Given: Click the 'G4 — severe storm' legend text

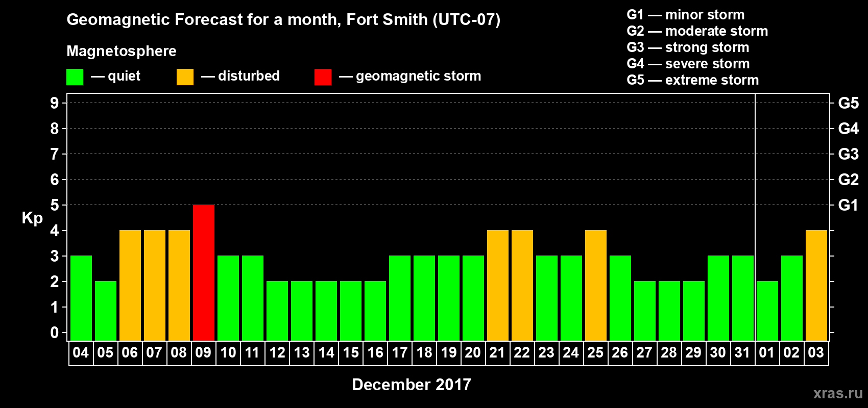Looking at the screenshot, I should click(688, 64).
